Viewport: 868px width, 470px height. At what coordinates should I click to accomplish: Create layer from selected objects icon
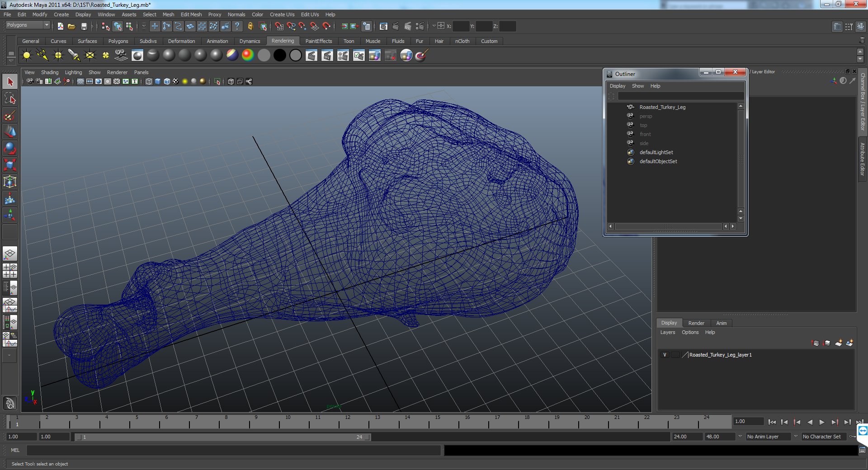(x=849, y=343)
